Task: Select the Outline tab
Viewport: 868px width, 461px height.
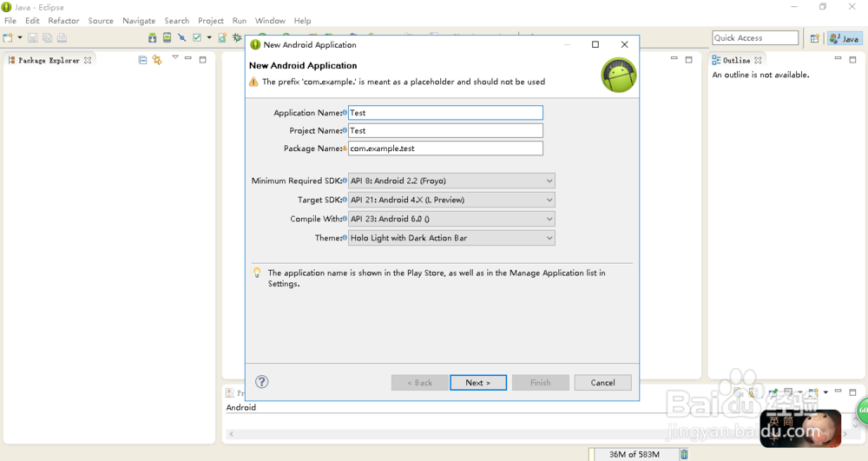Action: 736,60
